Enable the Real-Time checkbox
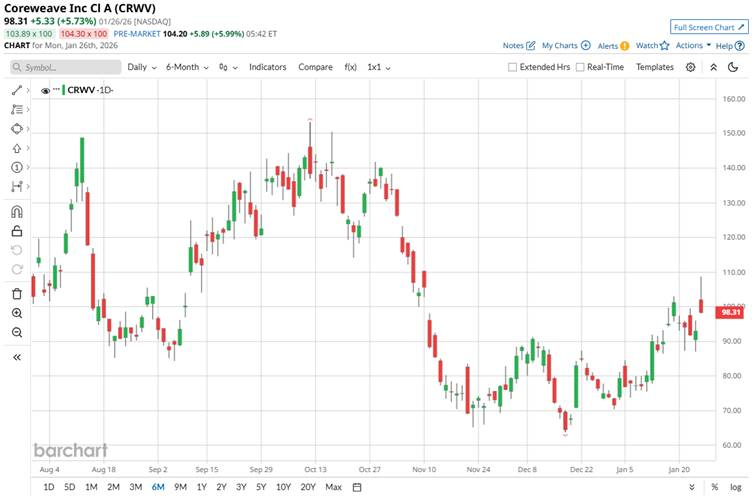Image resolution: width=752 pixels, height=501 pixels. [580, 67]
